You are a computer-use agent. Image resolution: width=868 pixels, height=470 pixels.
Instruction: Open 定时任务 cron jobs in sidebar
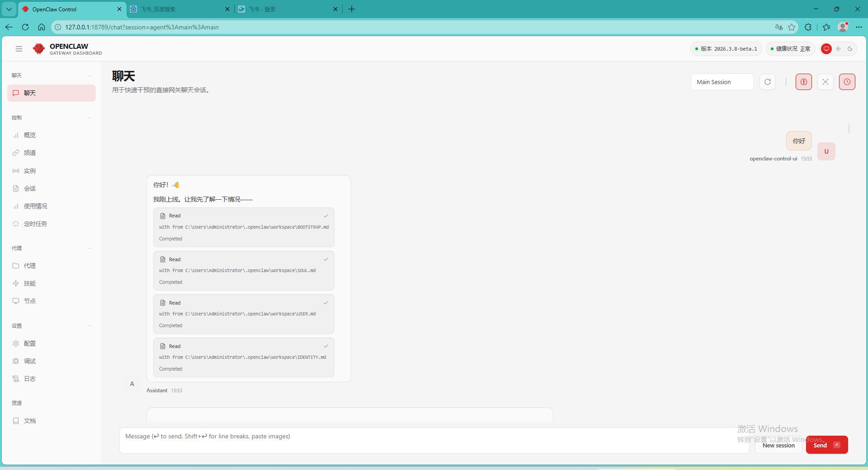(x=52, y=224)
